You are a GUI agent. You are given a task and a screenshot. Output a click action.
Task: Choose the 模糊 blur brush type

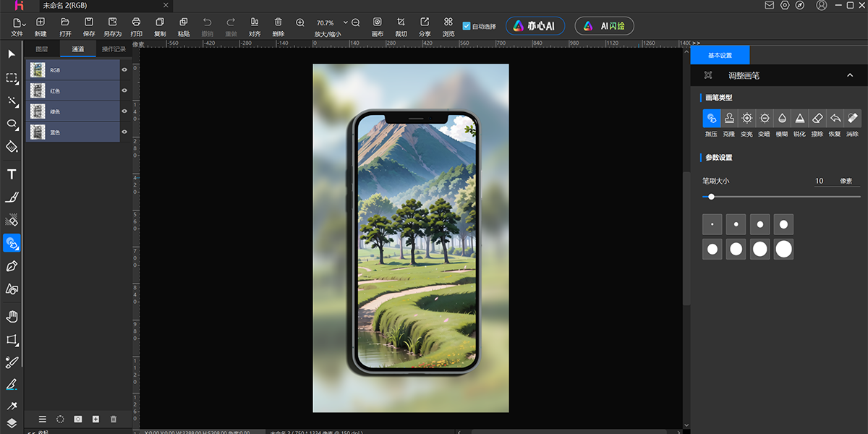tap(782, 119)
